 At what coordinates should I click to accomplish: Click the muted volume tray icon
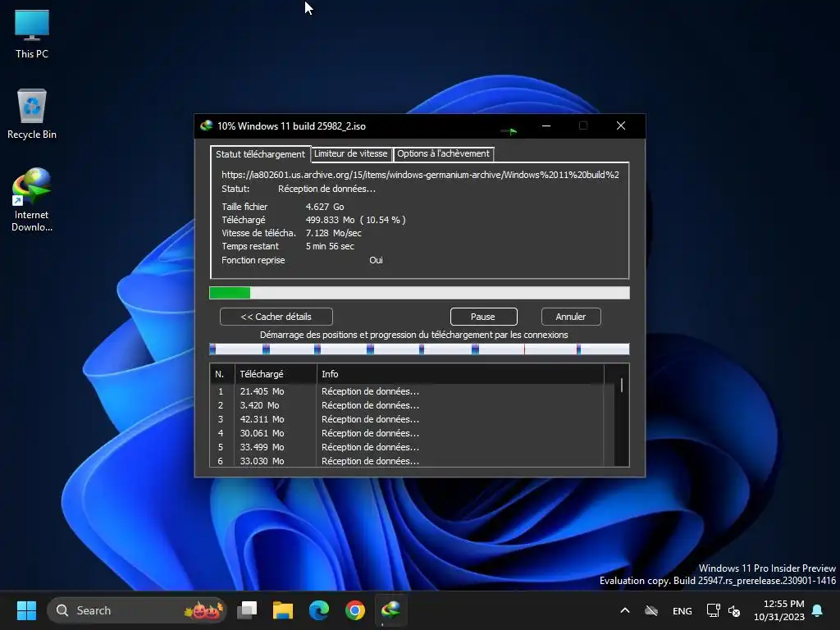tap(734, 610)
